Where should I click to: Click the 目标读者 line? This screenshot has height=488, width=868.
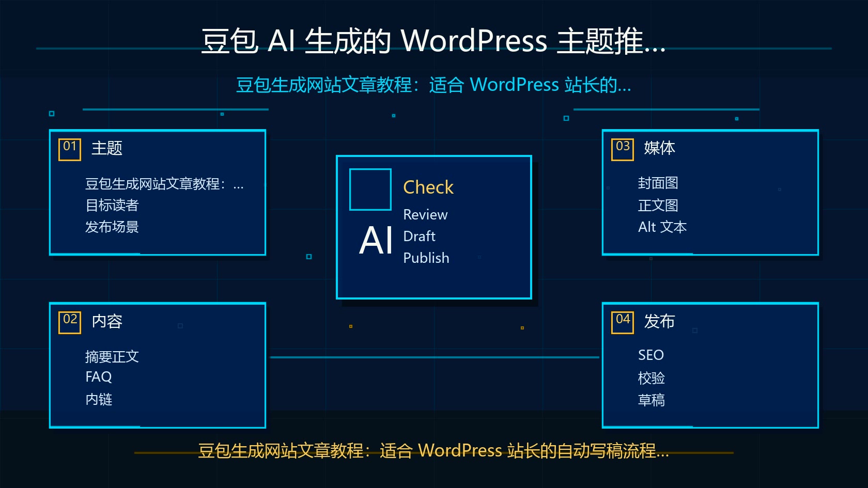point(112,206)
